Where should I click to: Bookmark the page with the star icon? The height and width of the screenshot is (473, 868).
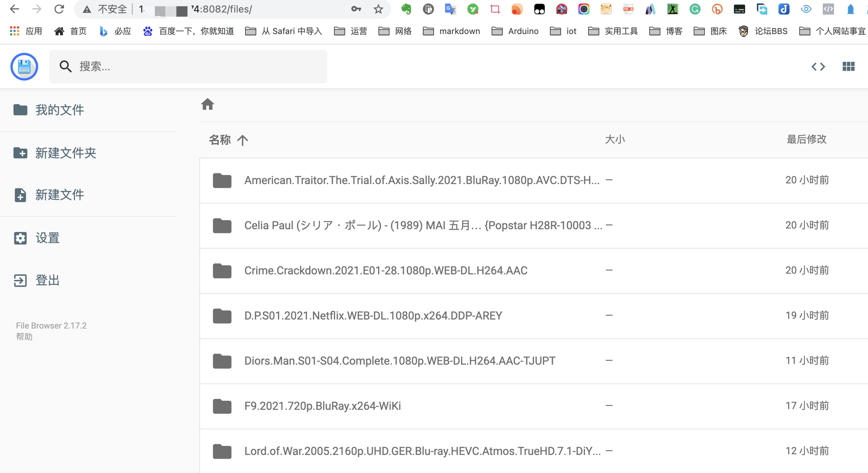point(378,9)
